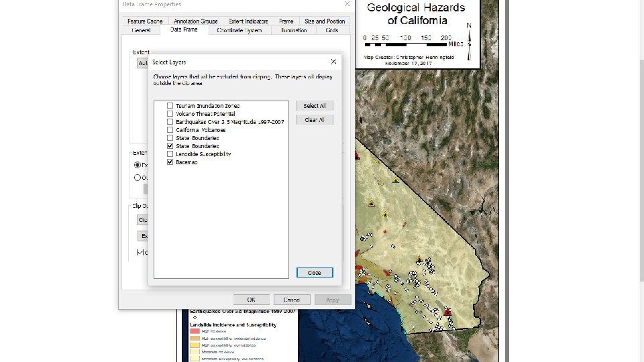644x362 pixels.
Task: Click the Moderate incidence legend swatch
Action: pyautogui.click(x=195, y=352)
